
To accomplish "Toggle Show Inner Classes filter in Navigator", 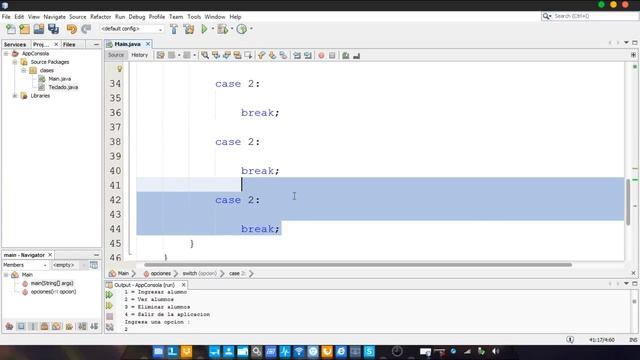I will [56, 326].
